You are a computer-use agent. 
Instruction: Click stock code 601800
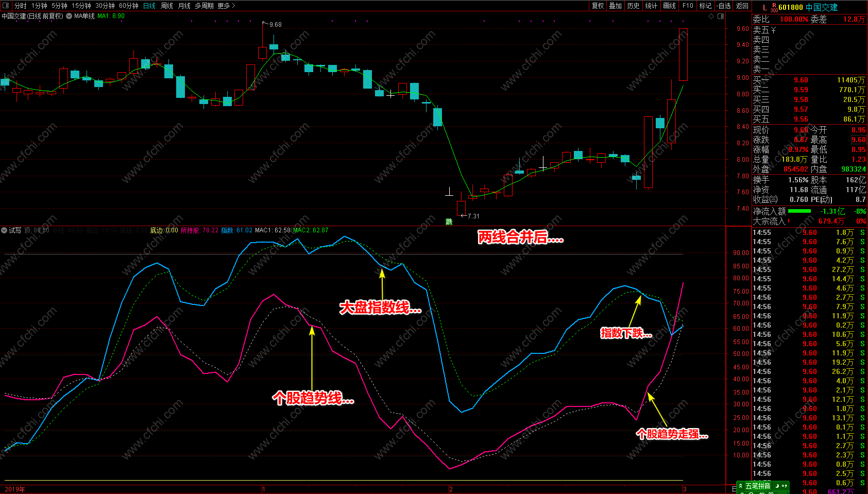click(791, 7)
